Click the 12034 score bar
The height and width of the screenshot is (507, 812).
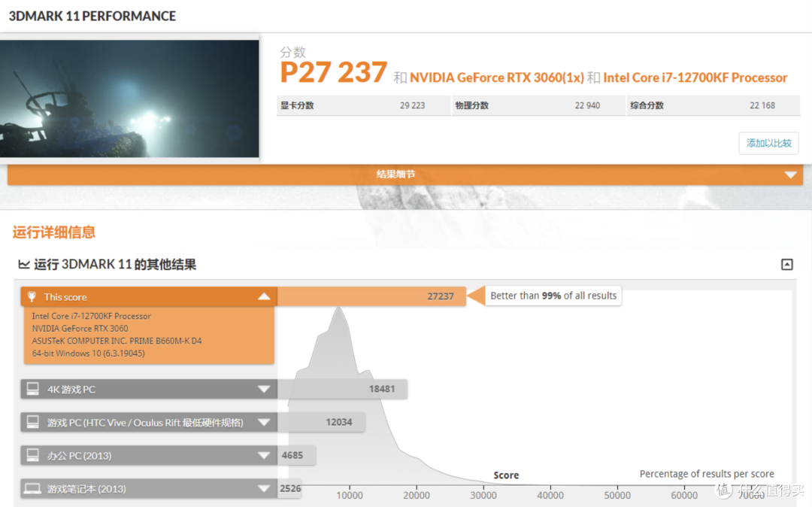(321, 422)
